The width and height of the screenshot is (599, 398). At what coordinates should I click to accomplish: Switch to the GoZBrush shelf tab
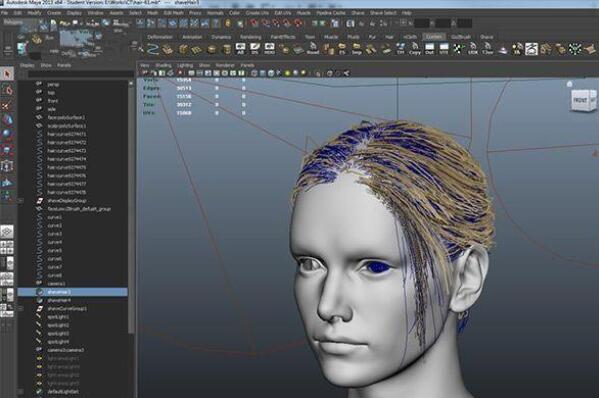461,37
